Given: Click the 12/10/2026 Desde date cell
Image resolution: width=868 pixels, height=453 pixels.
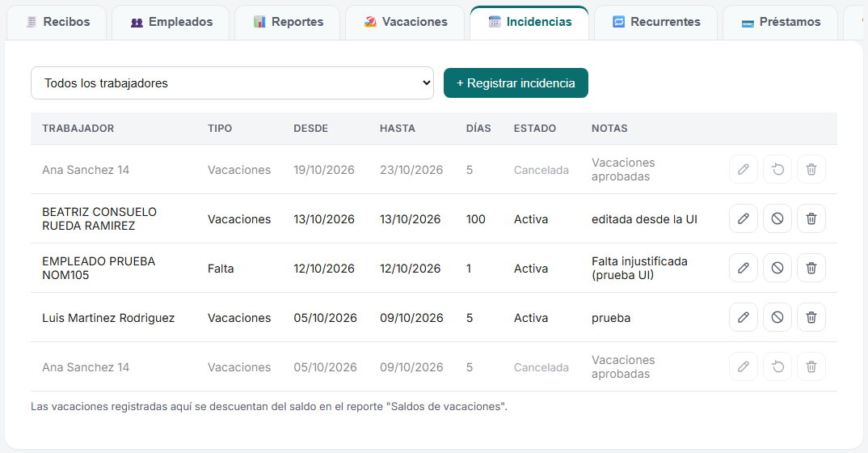Looking at the screenshot, I should pos(324,269).
